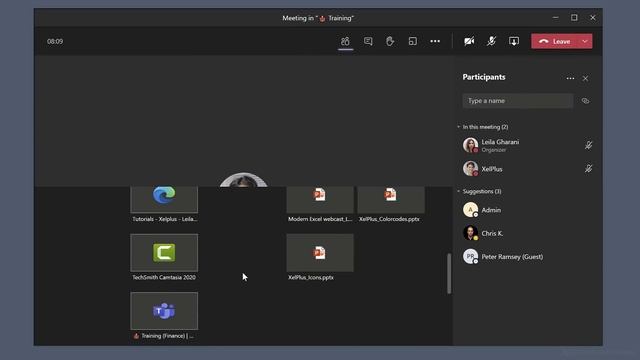Raise your hand icon
The width and height of the screenshot is (640, 360).
tap(390, 41)
